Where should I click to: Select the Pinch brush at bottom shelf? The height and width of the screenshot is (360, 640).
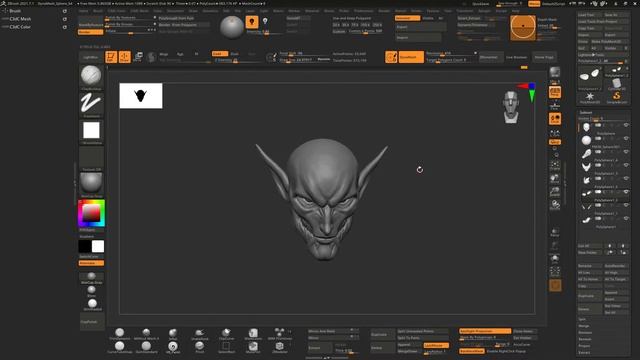[x=200, y=347]
